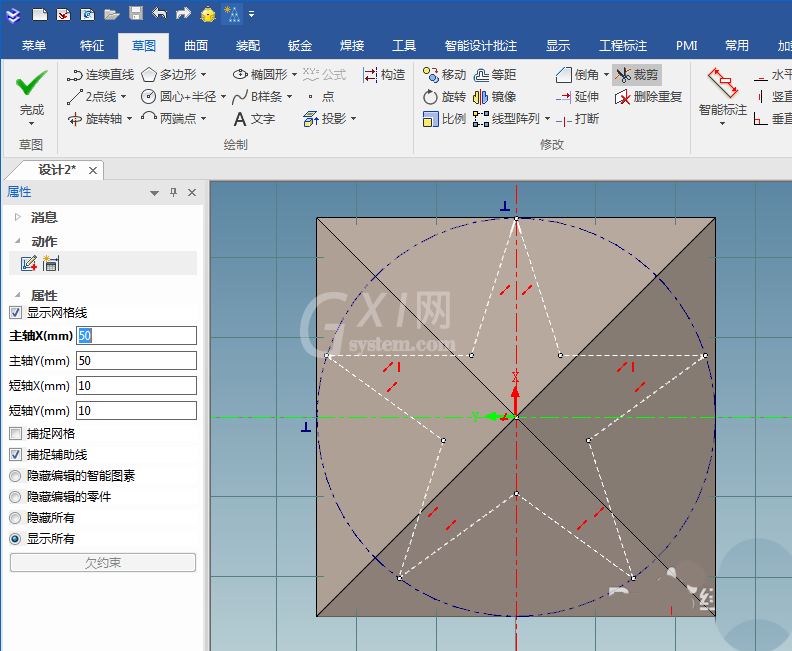Select the 连续直线 line tool
The height and width of the screenshot is (651, 792).
(x=100, y=75)
